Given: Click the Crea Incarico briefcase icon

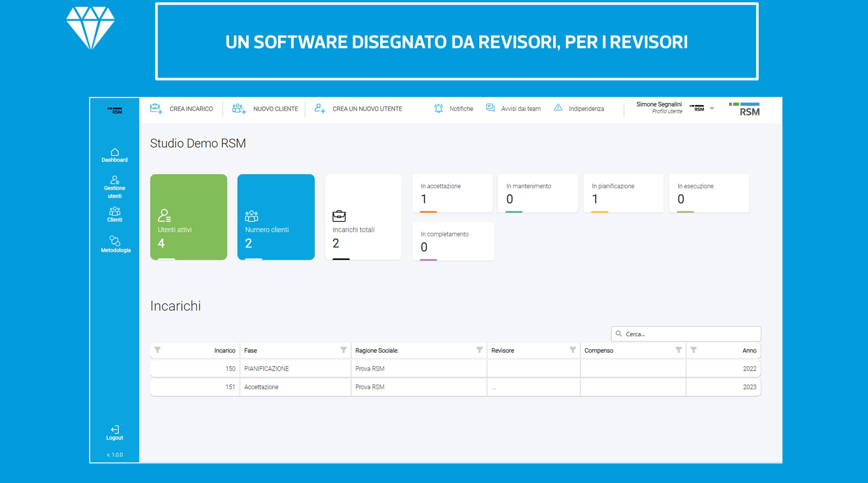Looking at the screenshot, I should click(x=156, y=108).
